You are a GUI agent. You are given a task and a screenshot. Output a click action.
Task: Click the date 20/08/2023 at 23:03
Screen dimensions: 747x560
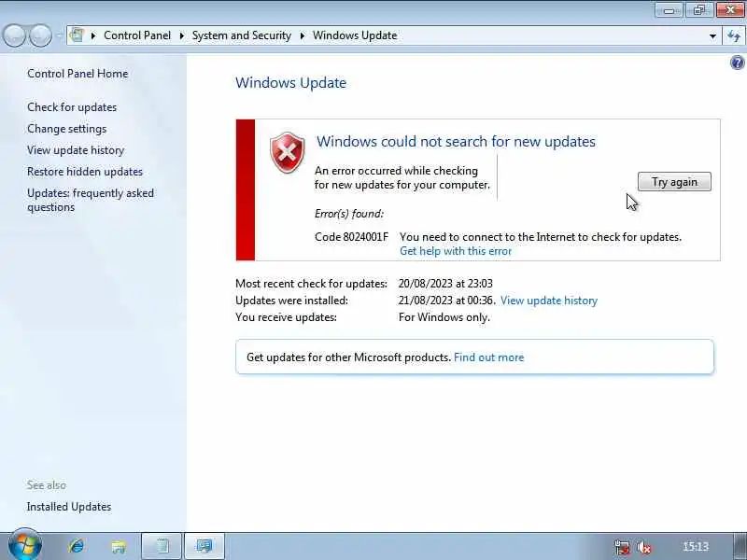click(x=445, y=284)
